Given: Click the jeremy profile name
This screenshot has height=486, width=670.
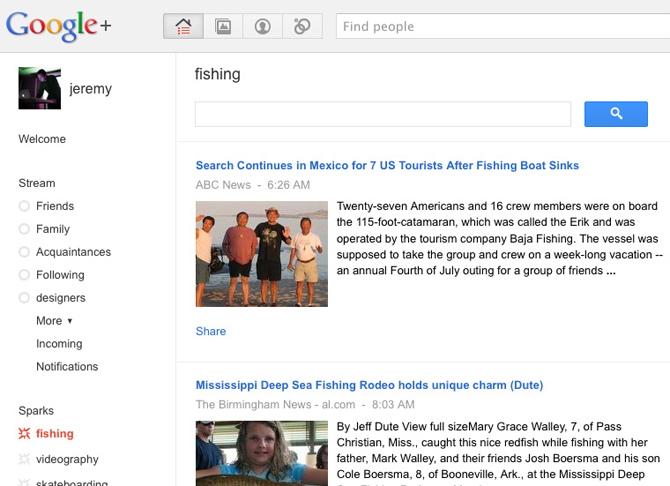Looking at the screenshot, I should click(x=91, y=89).
